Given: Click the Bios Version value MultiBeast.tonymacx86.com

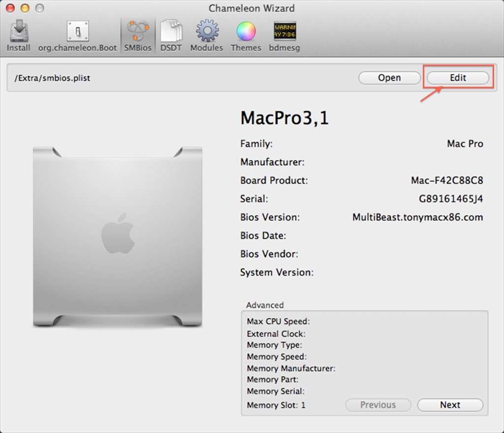Looking at the screenshot, I should click(x=418, y=217).
